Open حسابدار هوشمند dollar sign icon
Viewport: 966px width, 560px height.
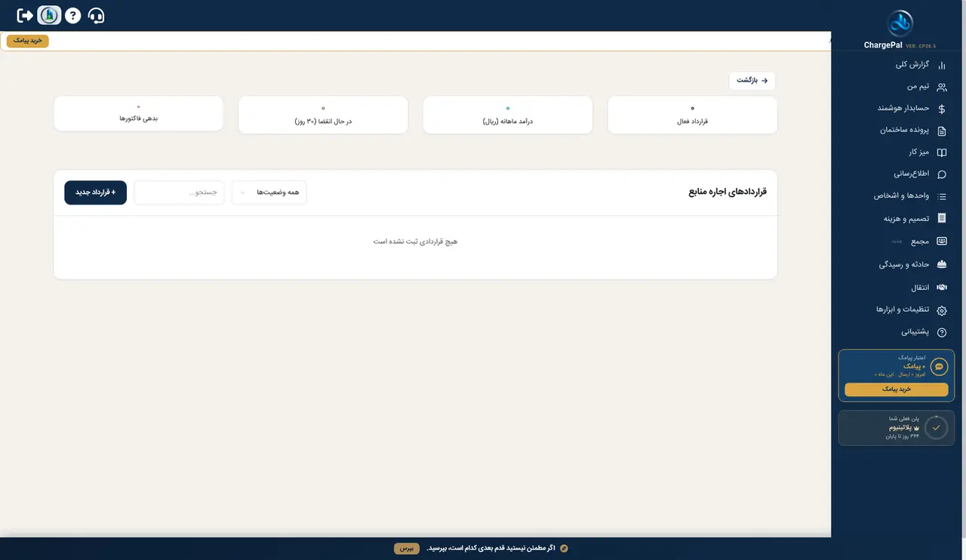click(941, 109)
